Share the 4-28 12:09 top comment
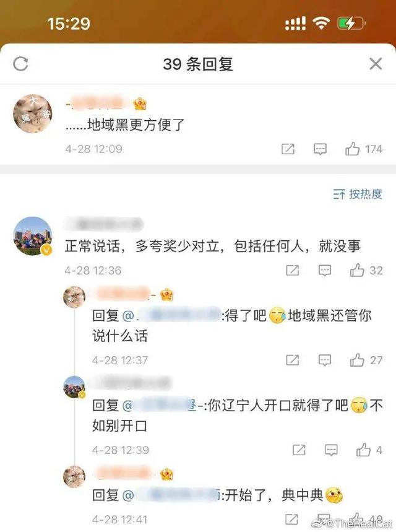396x532 pixels. click(x=288, y=149)
